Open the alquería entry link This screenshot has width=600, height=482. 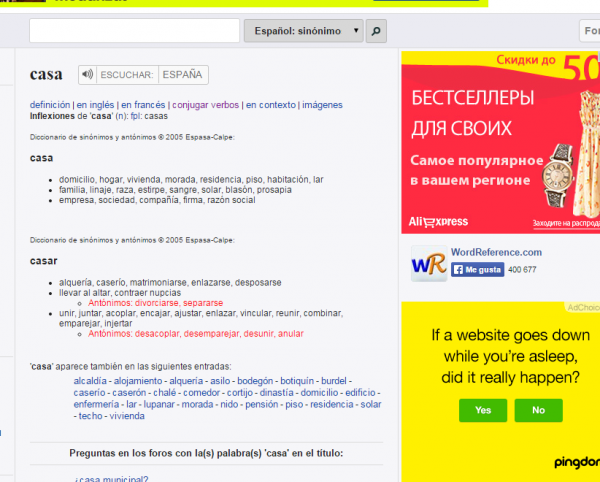(186, 381)
